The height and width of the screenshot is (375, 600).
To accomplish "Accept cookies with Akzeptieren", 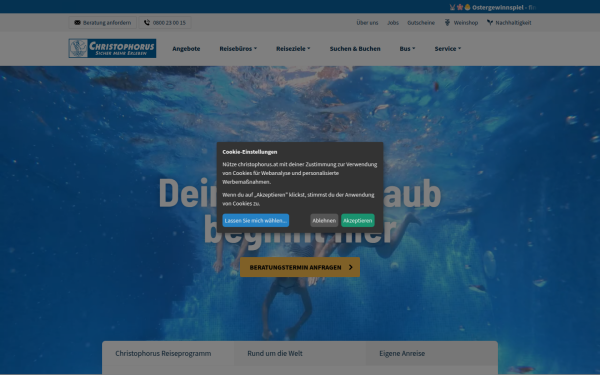I will tap(358, 220).
